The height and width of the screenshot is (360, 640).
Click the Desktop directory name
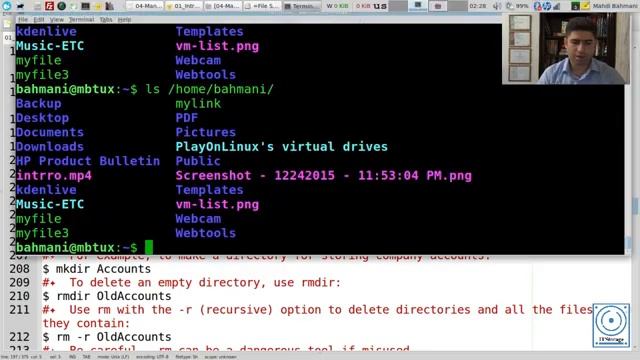tap(42, 118)
